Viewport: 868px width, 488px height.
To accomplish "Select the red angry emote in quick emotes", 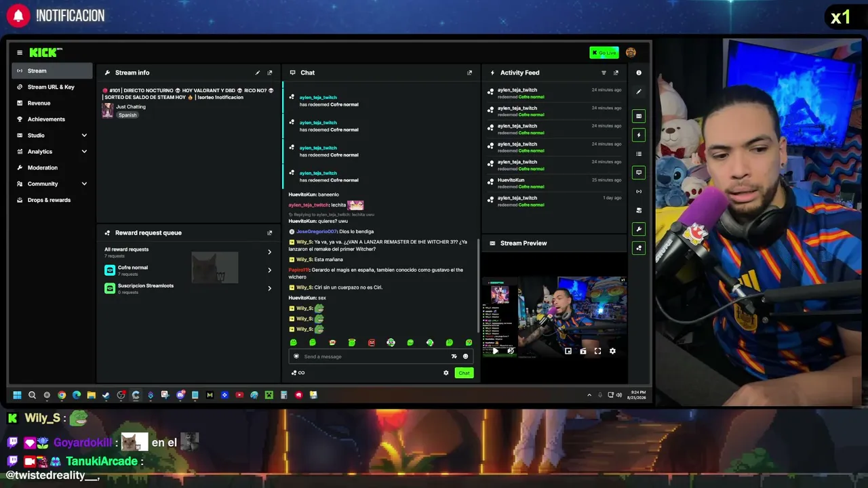I will (x=371, y=343).
